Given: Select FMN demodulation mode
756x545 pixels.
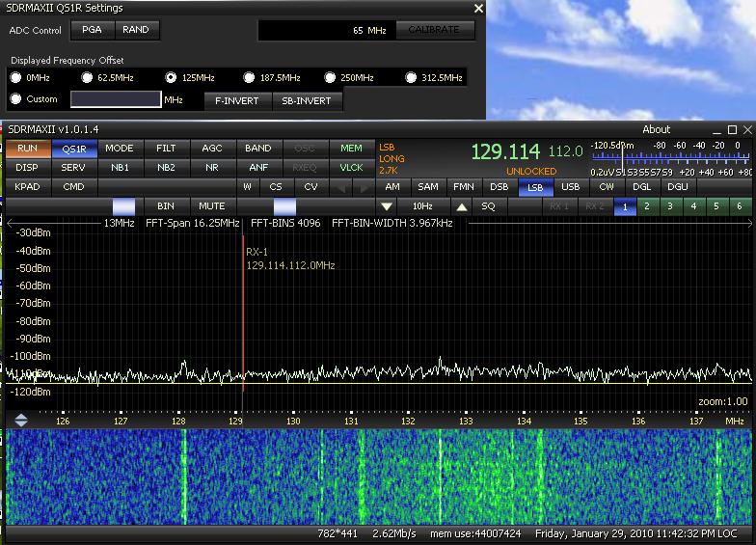Looking at the screenshot, I should [464, 187].
